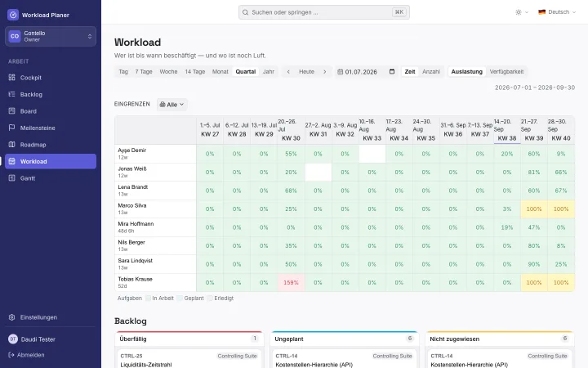Click Lena Brandt's 68% KW 30 cell
The width and height of the screenshot is (588, 368).
pyautogui.click(x=291, y=191)
